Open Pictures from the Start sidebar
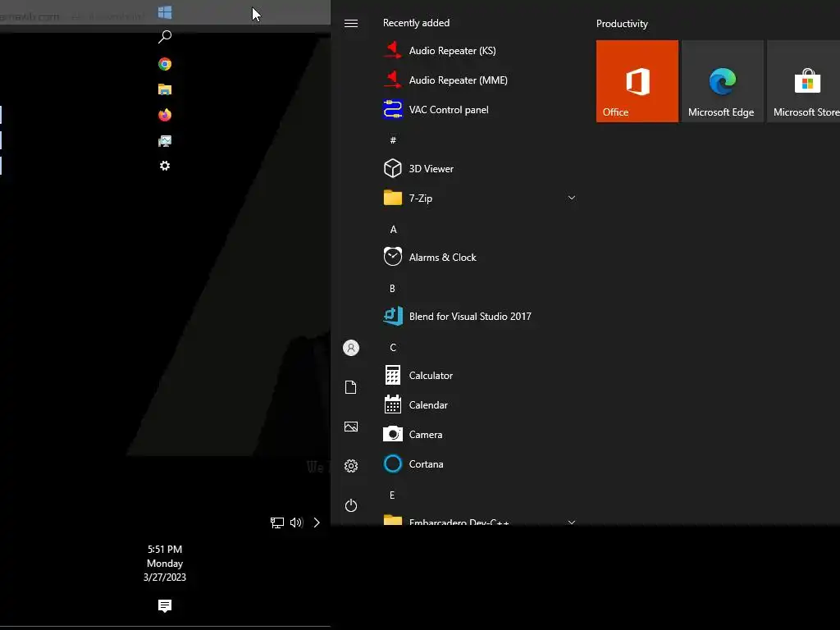Screen dimensions: 840x630 (x=351, y=427)
